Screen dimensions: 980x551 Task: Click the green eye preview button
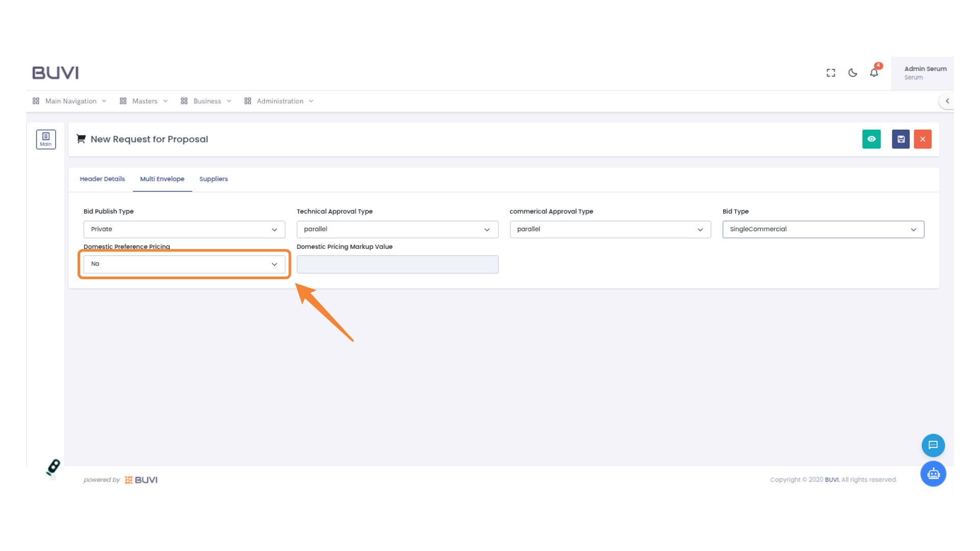(871, 139)
